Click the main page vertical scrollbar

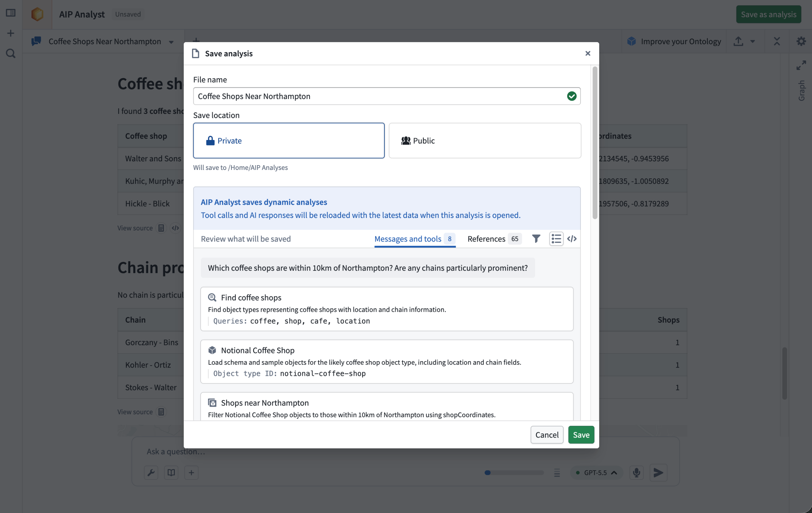click(x=784, y=373)
